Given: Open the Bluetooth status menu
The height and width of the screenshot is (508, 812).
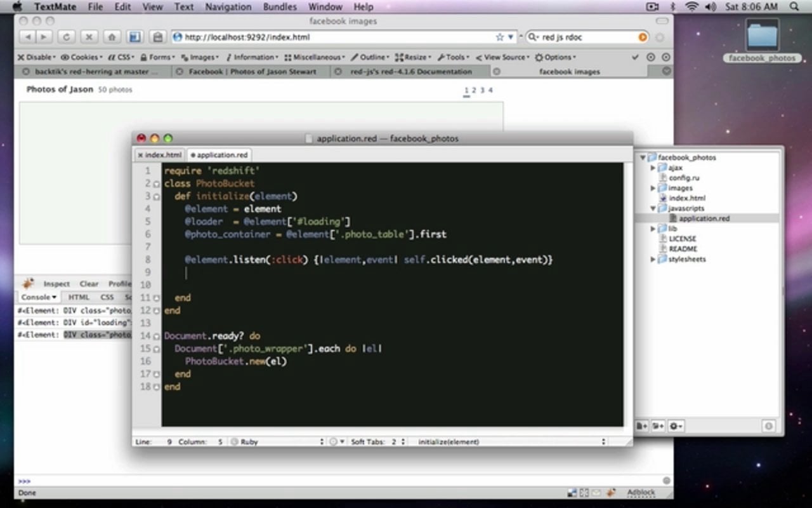Looking at the screenshot, I should pyautogui.click(x=674, y=6).
